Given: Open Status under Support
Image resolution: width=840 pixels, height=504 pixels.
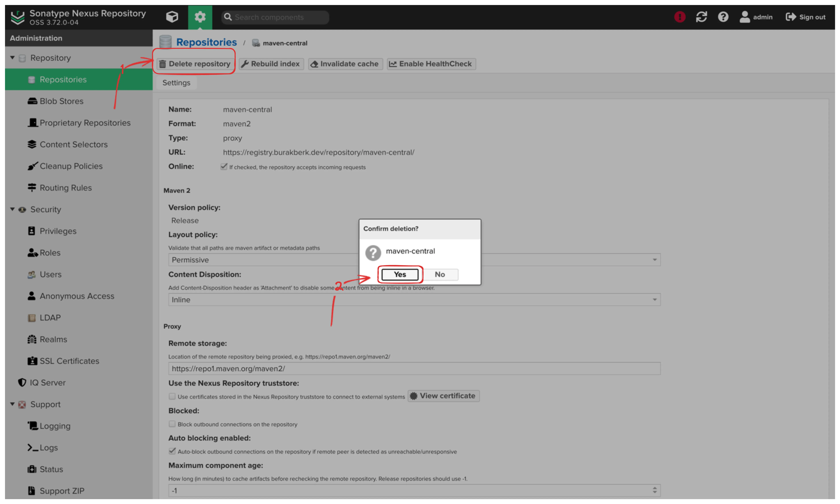Looking at the screenshot, I should click(x=79, y=469).
